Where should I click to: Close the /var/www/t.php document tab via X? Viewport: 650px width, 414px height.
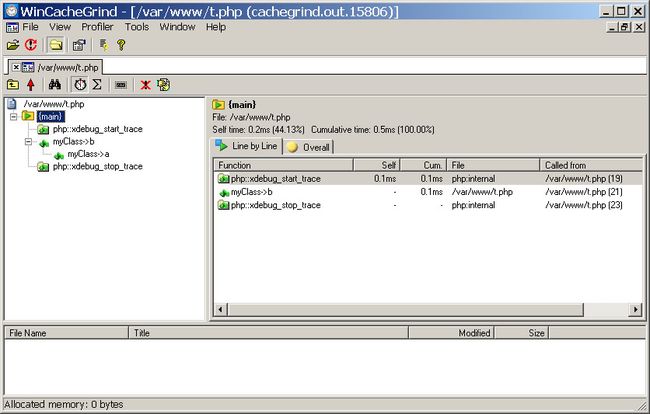coord(16,67)
